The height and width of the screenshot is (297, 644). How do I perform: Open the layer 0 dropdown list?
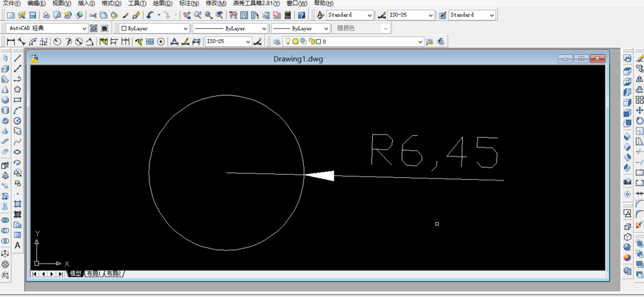(353, 41)
